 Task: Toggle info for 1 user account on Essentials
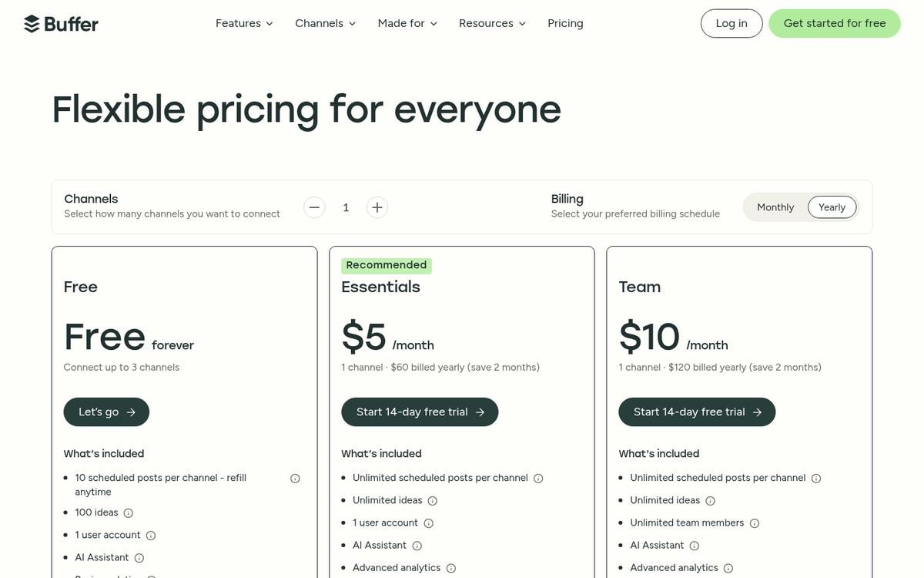tap(429, 523)
